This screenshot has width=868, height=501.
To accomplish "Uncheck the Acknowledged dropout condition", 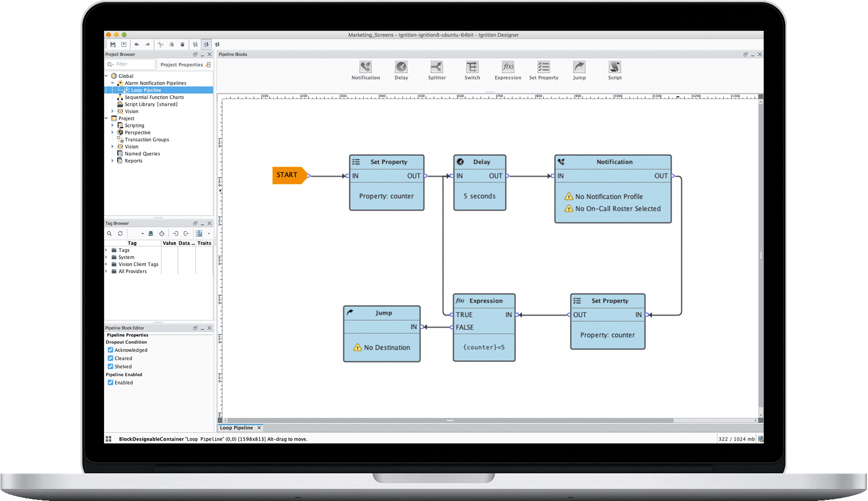I will (110, 350).
